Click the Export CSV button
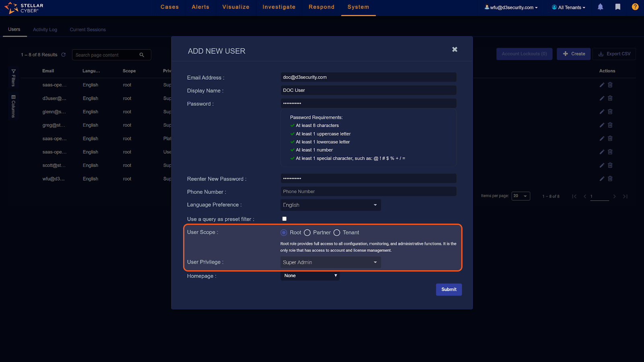 (614, 54)
